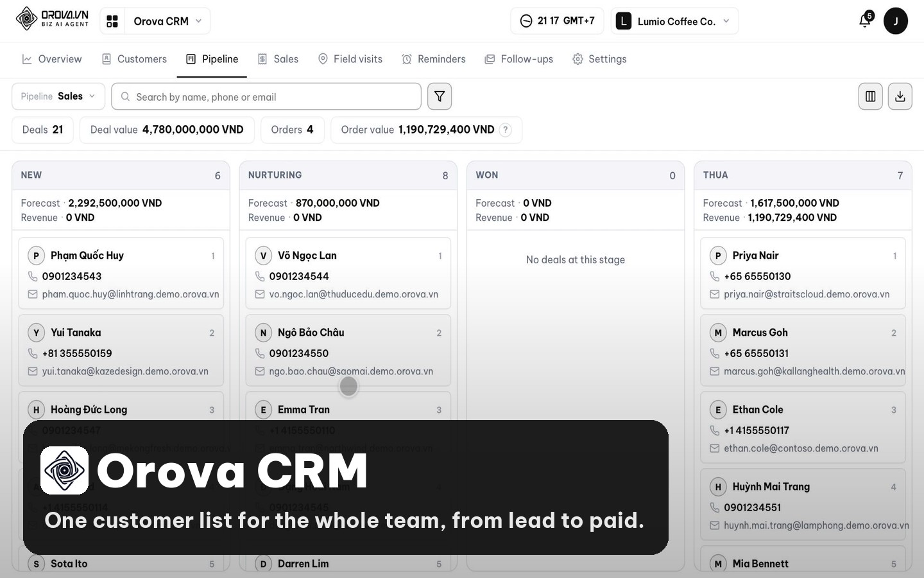The width and height of the screenshot is (924, 578).
Task: Click the NEW column header
Action: coord(121,175)
